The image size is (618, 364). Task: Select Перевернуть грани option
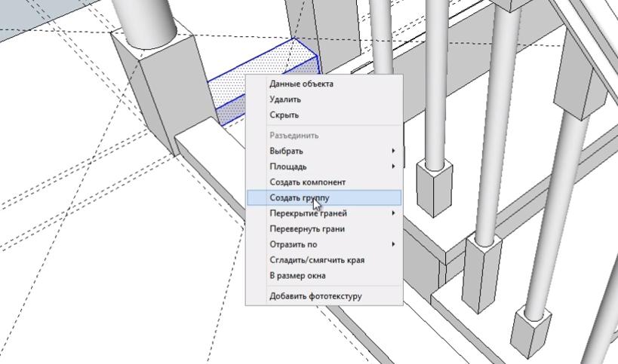coord(324,228)
